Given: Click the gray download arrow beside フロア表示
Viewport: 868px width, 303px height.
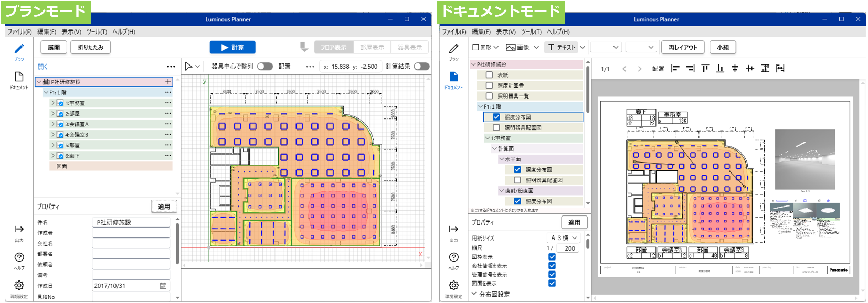Looking at the screenshot, I should 304,47.
